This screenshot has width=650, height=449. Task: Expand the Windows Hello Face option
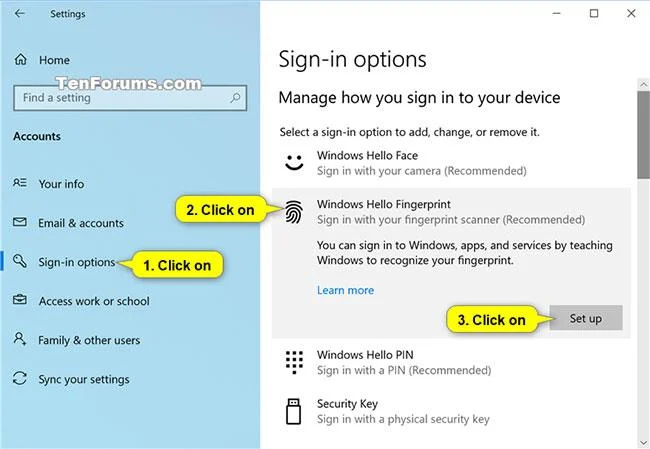[x=451, y=163]
